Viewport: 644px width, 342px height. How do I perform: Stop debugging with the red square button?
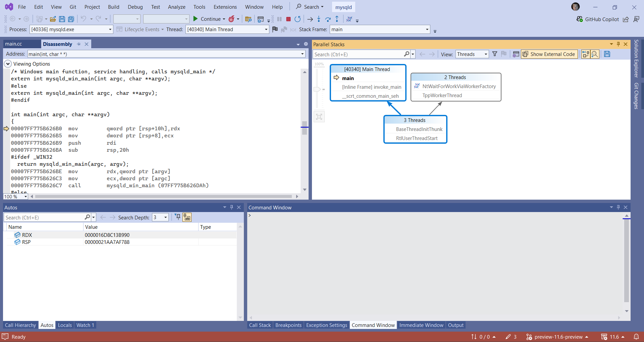pyautogui.click(x=288, y=19)
